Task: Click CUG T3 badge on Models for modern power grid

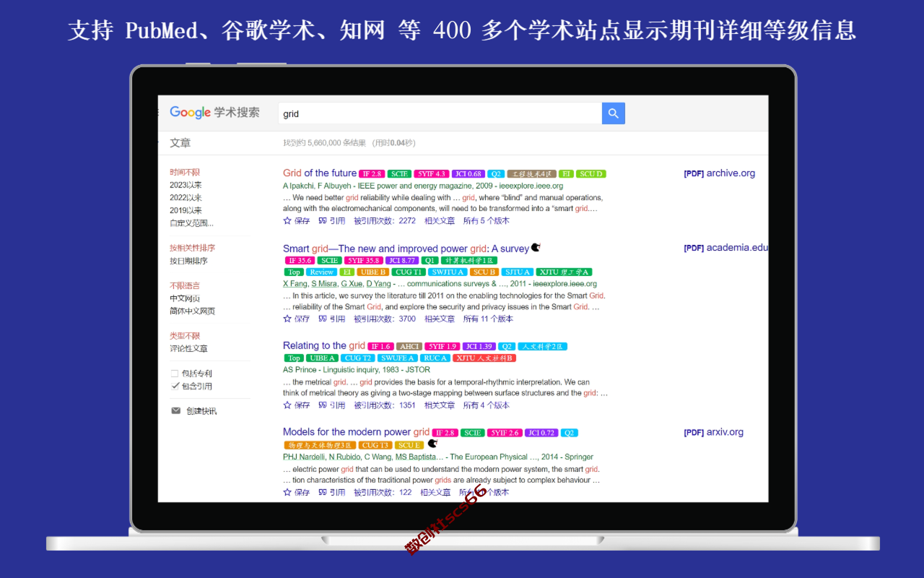Action: pyautogui.click(x=375, y=445)
